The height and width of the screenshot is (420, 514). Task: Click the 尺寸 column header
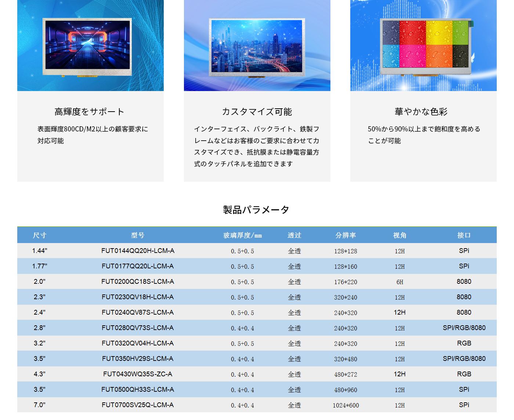(40, 235)
